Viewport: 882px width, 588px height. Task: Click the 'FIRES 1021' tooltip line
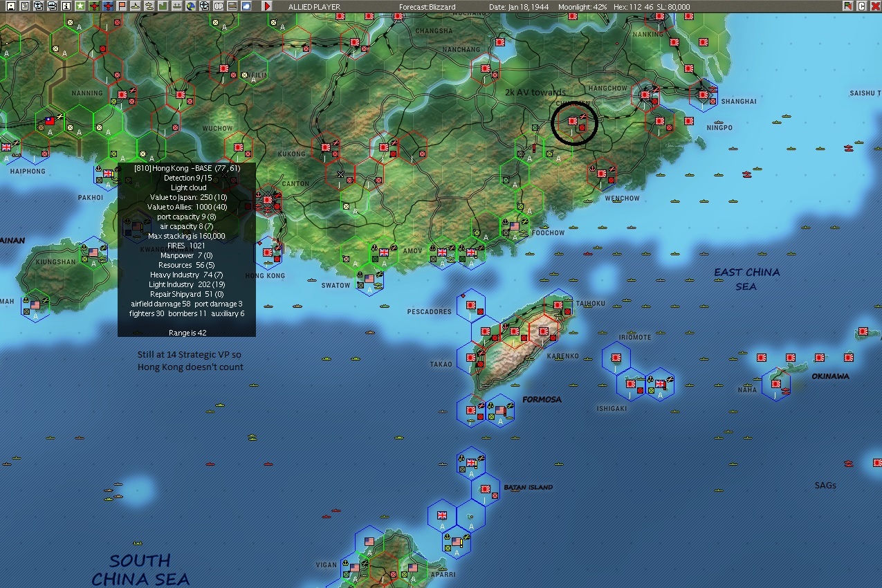pos(187,246)
